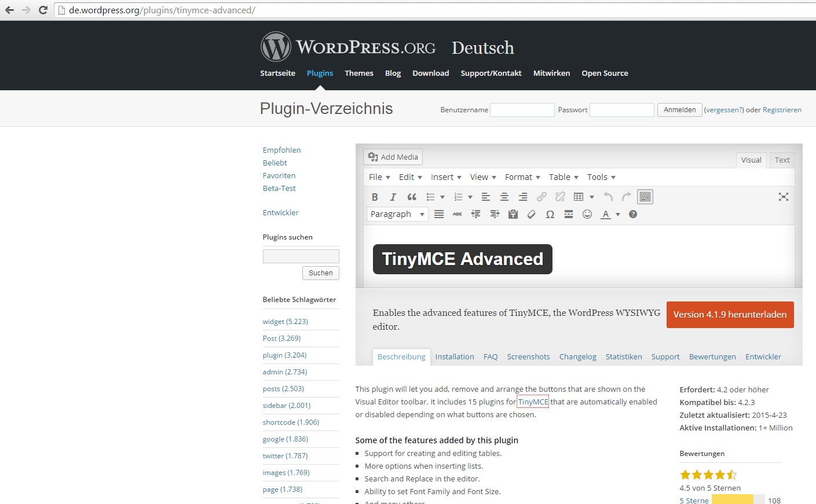Open the Themes navigation link
816x504 pixels.
point(359,73)
